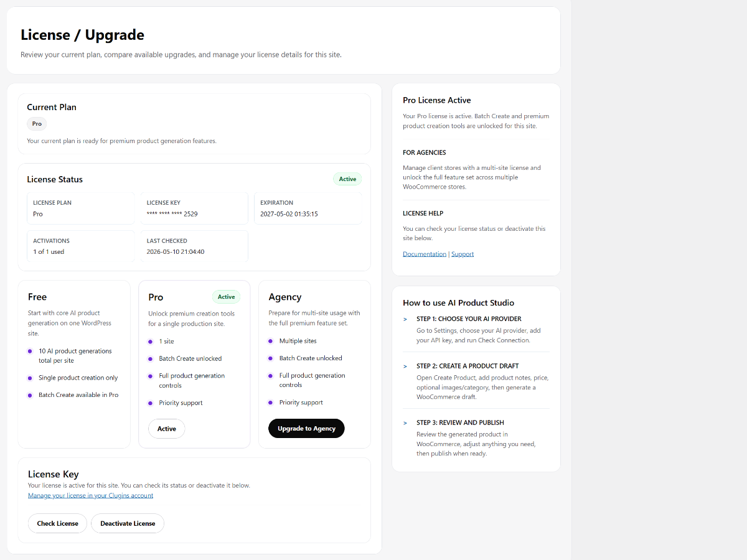This screenshot has width=747, height=560.
Task: Click the Active button in Pro card
Action: click(x=166, y=429)
